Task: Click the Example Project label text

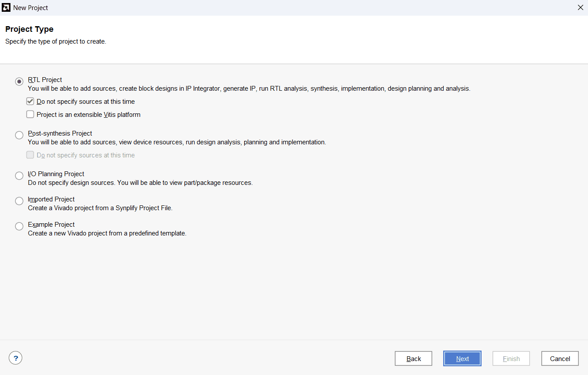Action: click(x=51, y=225)
